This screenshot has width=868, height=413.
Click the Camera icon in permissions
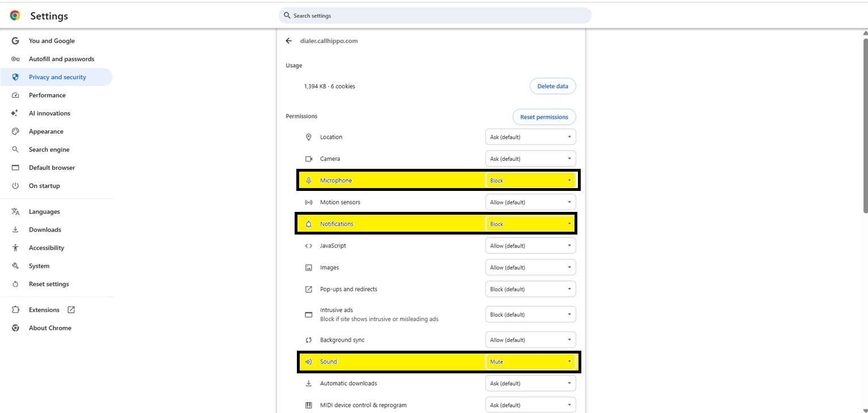pos(309,159)
